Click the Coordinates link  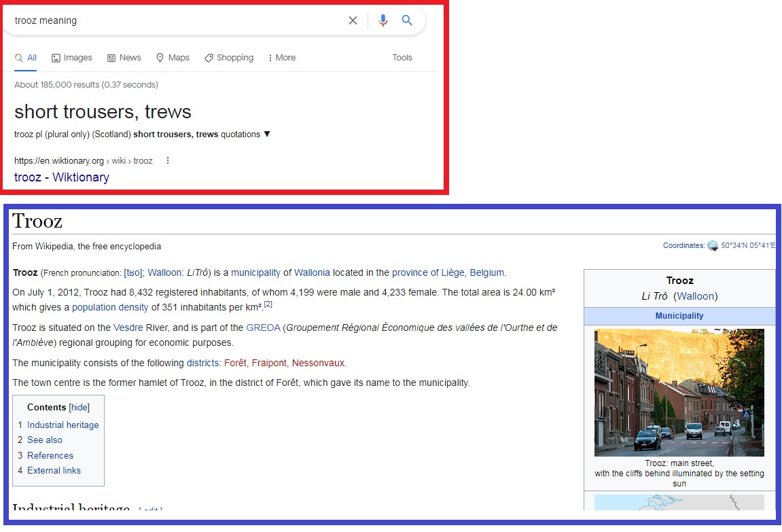pyautogui.click(x=683, y=245)
